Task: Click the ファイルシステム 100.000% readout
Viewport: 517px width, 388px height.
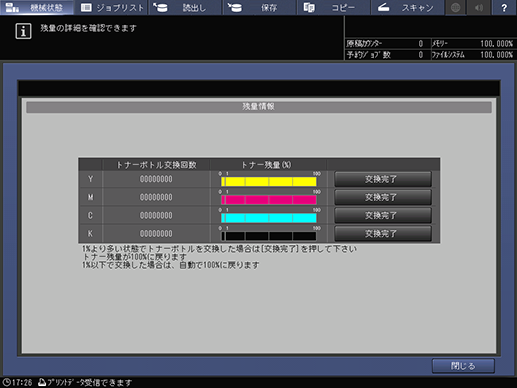Action: click(x=497, y=55)
